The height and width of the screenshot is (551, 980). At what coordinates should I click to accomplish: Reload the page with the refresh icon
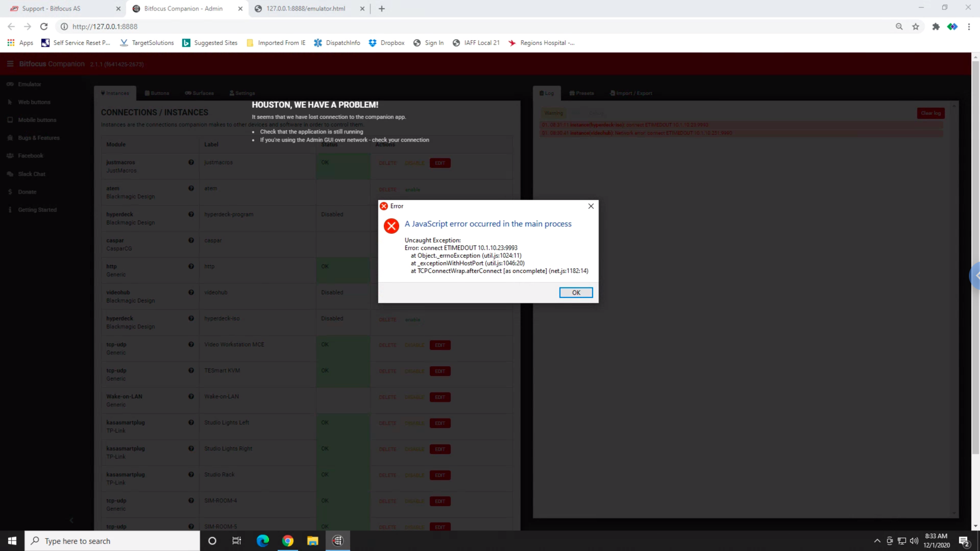click(44, 26)
